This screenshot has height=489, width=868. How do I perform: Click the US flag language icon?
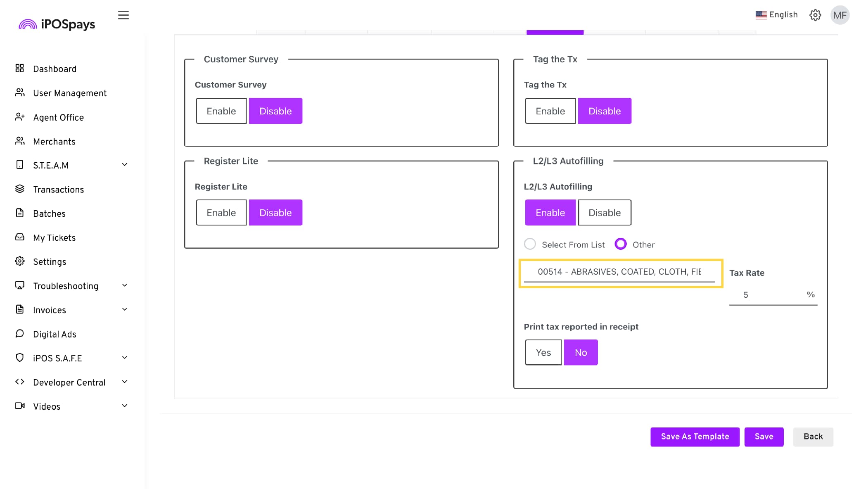[x=761, y=15]
